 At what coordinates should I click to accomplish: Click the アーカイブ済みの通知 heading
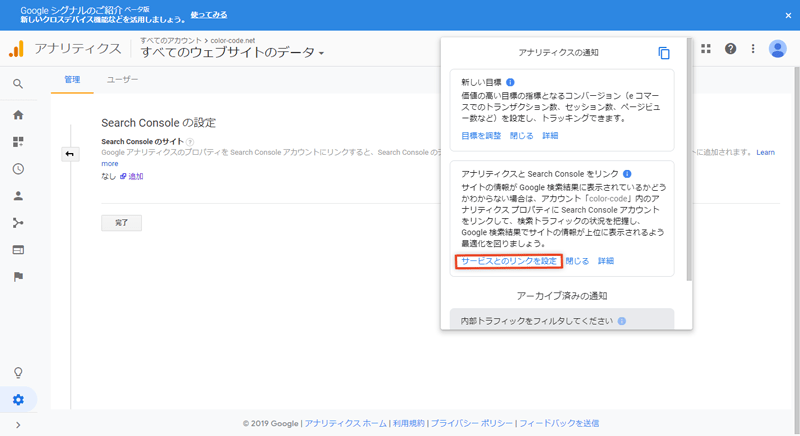(562, 296)
